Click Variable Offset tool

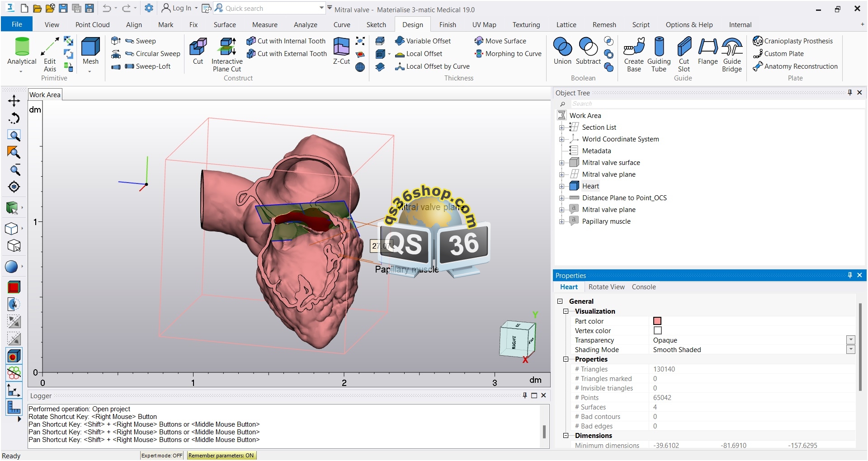[423, 41]
